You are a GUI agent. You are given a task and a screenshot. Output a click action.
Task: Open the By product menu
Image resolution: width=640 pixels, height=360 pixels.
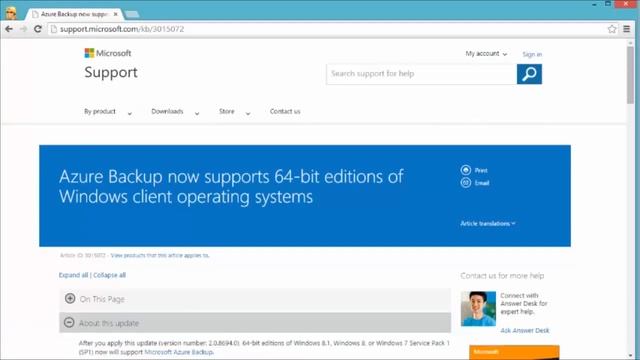[x=100, y=111]
